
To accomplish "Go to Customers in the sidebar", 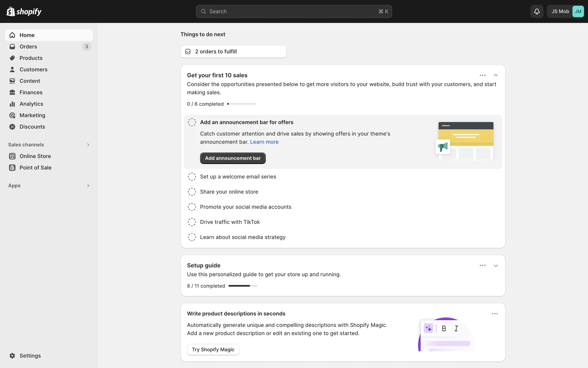I will tap(33, 70).
